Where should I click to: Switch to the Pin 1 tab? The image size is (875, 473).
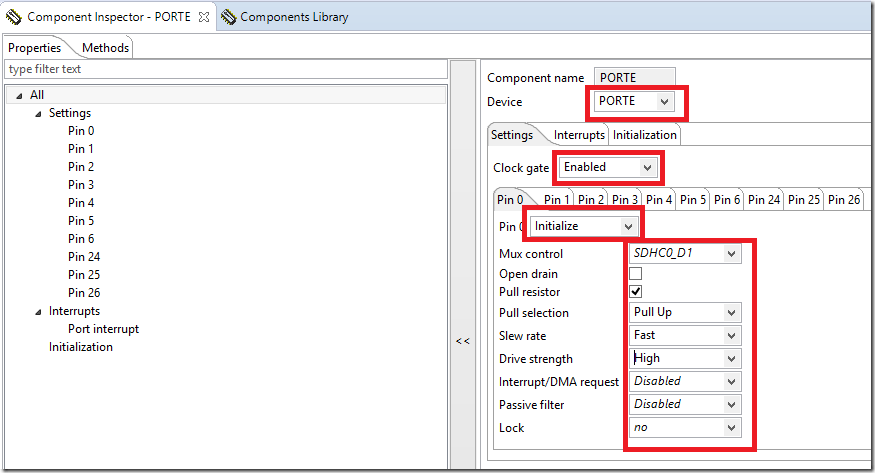coord(556,200)
